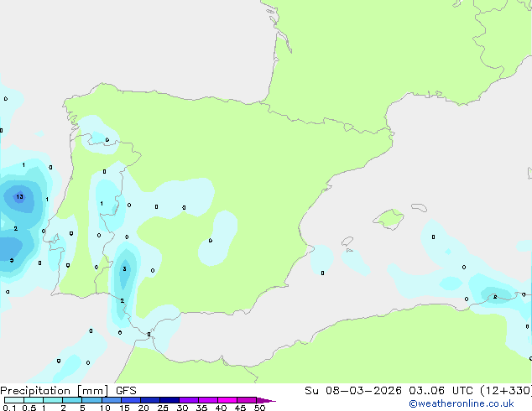Click the legend scale label '0.1'
This screenshot has height=411, width=532.
(9, 408)
